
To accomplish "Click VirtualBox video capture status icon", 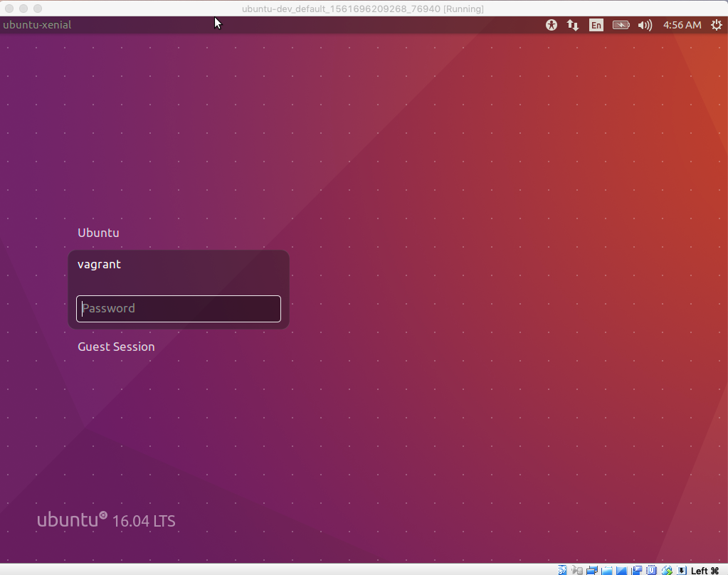I will click(x=636, y=570).
